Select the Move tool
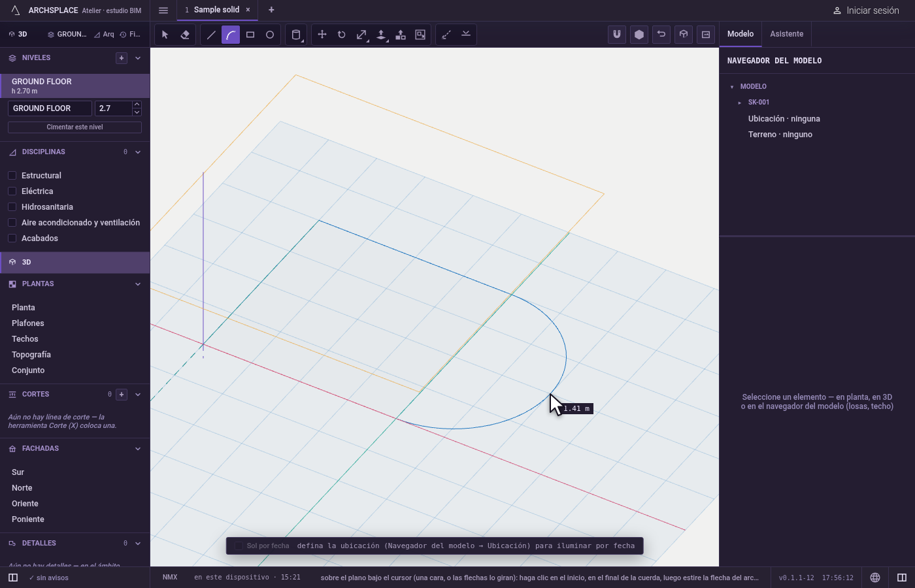Viewport: 915px width, 588px height. (x=322, y=35)
